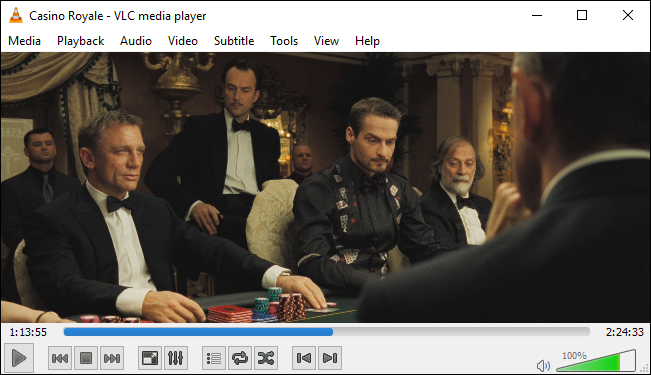
Task: Toggle remaining time at 2:24:33 label
Action: 624,332
